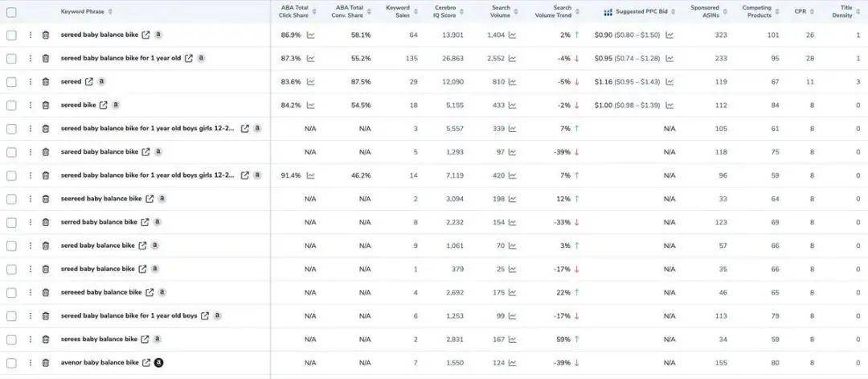Sort by Competing Products column header
The image size is (868, 379).
tap(758, 12)
